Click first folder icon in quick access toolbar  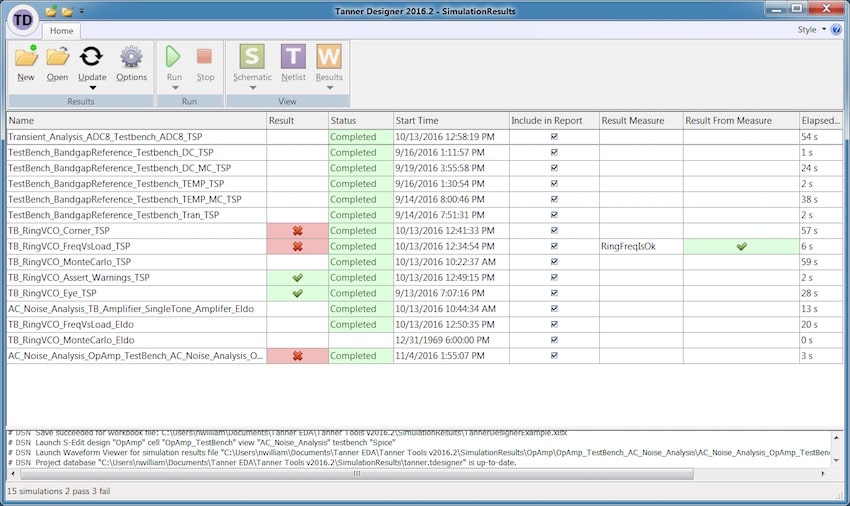pos(51,11)
